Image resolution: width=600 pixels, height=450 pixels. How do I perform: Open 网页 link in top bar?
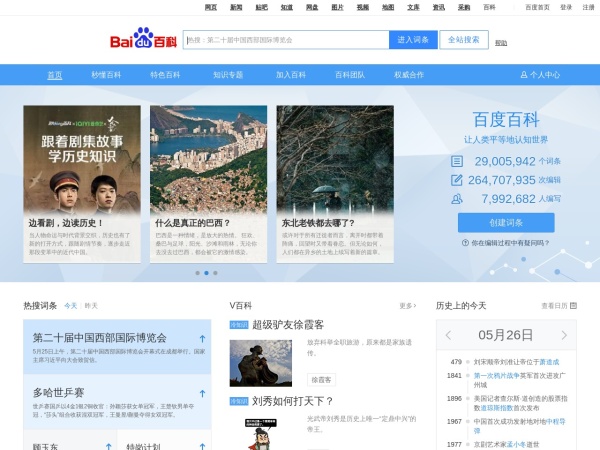click(x=211, y=7)
